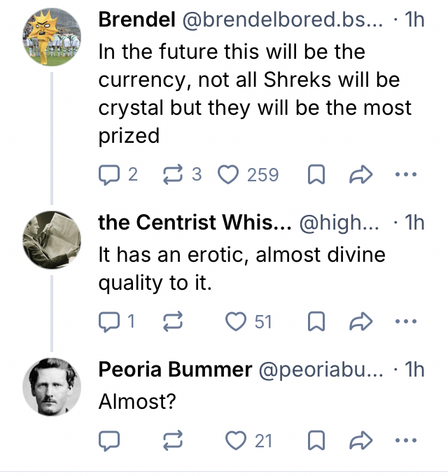
Task: Open more options on Centrist Whisperer's comment
Action: click(406, 321)
